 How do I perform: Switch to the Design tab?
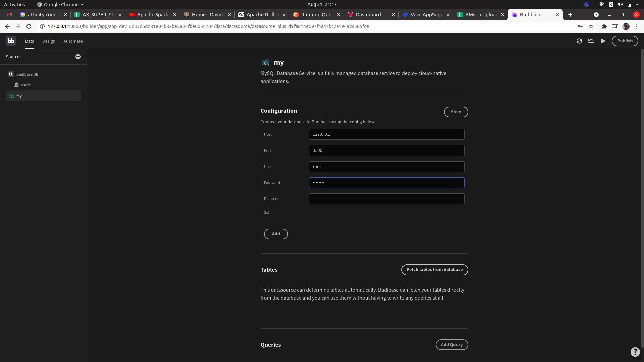tap(49, 41)
